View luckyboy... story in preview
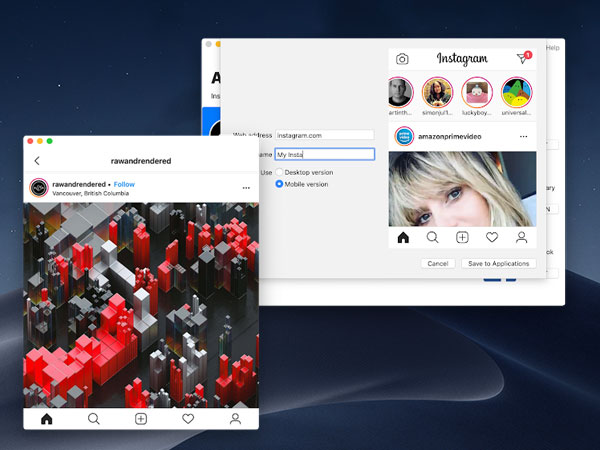The image size is (600, 450). pos(477,92)
